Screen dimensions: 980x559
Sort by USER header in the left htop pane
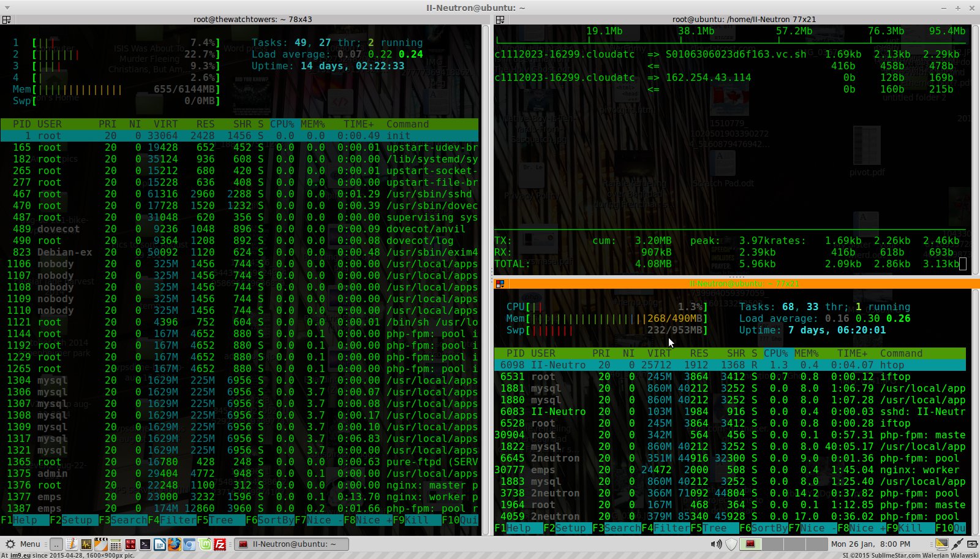[49, 124]
